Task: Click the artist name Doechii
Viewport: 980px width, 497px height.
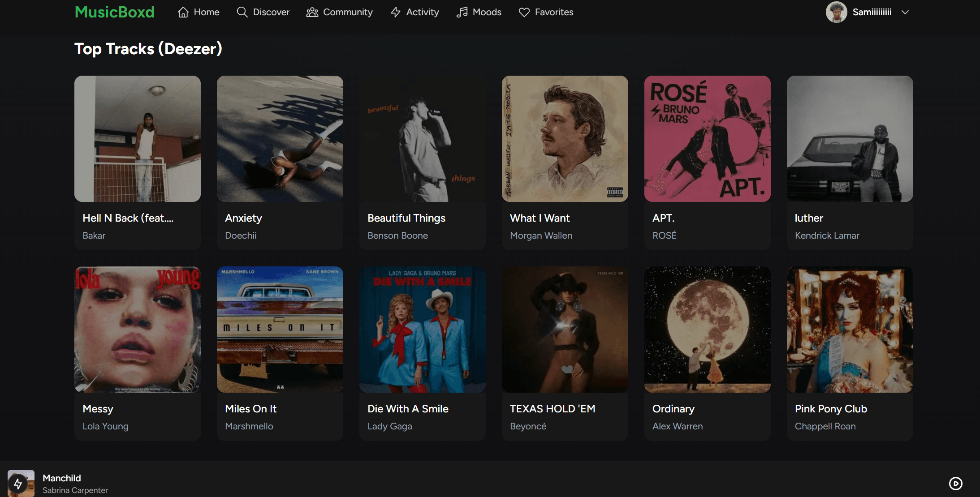Action: [x=241, y=236]
